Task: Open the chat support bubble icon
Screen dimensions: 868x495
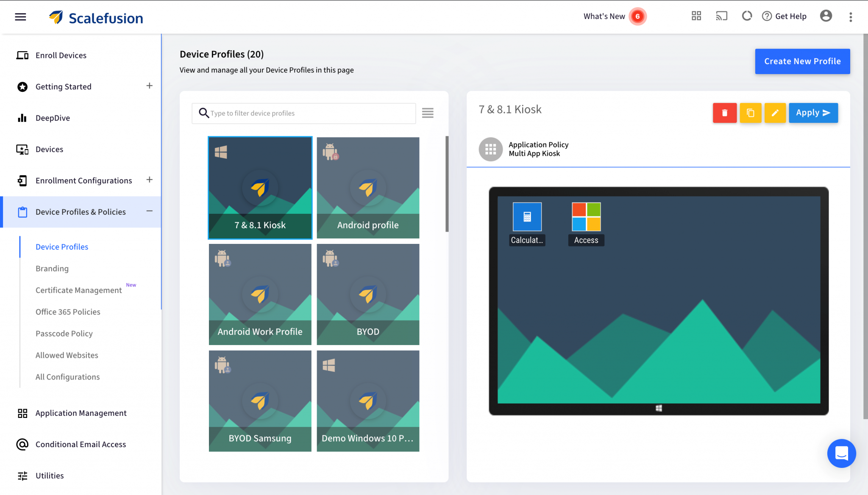Action: [841, 453]
